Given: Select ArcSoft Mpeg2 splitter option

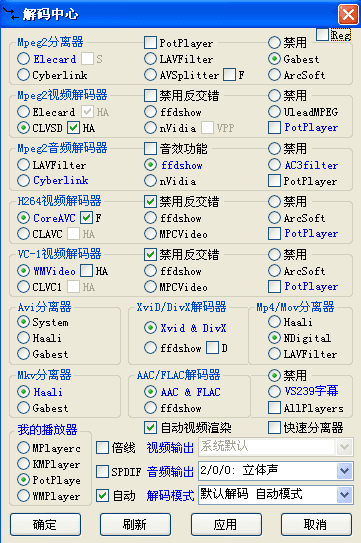Looking at the screenshot, I should (x=274, y=75).
